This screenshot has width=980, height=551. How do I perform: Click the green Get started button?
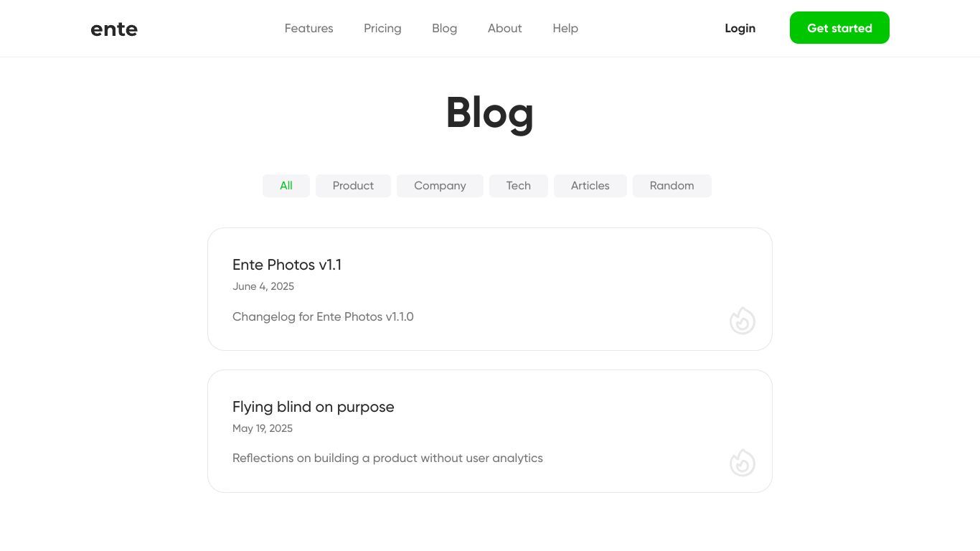pos(839,28)
